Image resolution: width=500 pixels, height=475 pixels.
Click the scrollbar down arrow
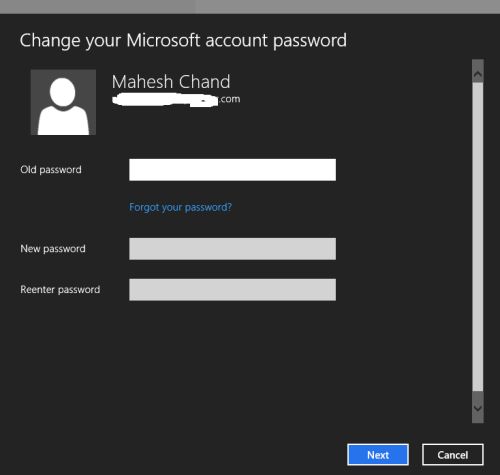478,408
